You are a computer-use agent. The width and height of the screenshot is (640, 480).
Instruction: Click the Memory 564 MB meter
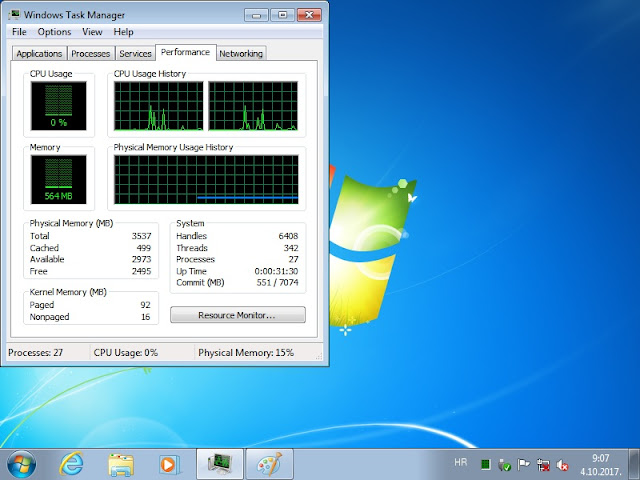click(58, 179)
